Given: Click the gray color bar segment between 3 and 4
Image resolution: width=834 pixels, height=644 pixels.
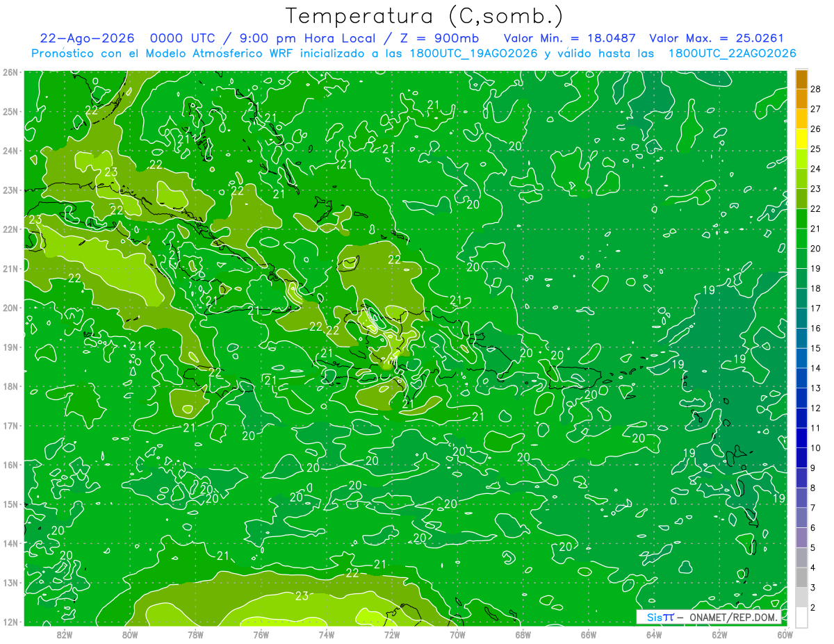Looking at the screenshot, I should (801, 577).
